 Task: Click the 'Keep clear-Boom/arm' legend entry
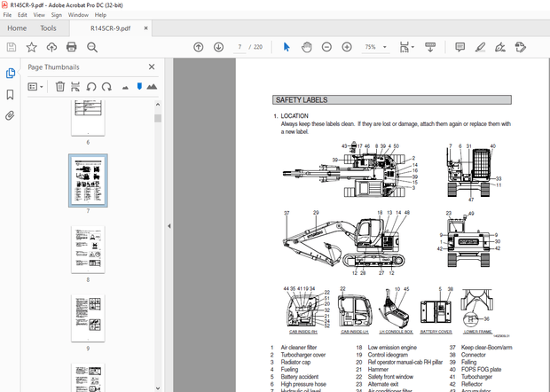coord(486,348)
